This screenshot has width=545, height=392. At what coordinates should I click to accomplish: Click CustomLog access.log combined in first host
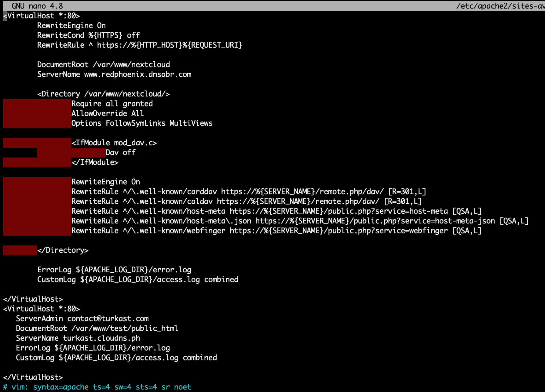138,279
